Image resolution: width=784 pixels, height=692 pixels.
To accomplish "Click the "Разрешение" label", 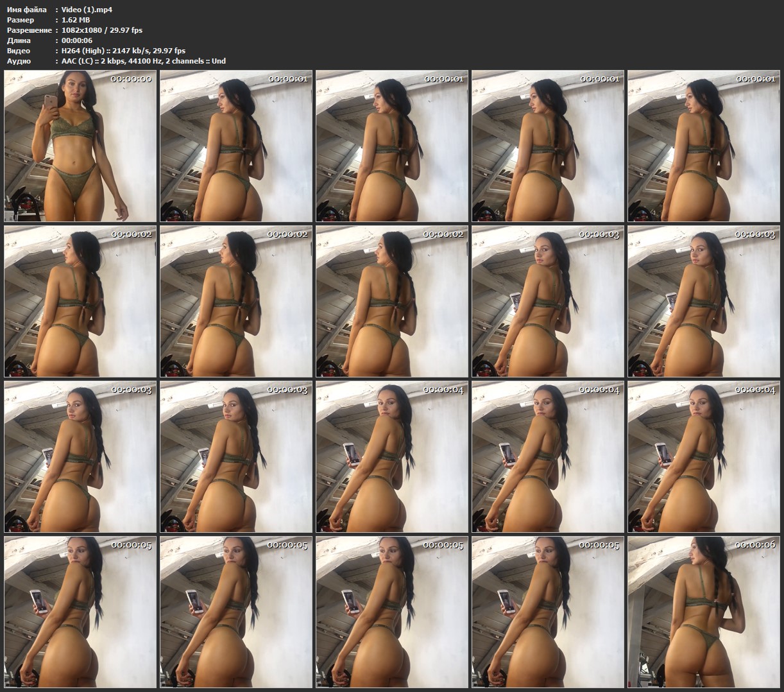I will pyautogui.click(x=29, y=30).
